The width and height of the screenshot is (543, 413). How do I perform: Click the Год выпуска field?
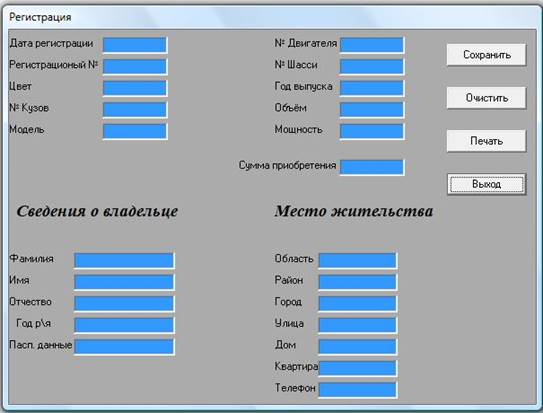click(372, 88)
